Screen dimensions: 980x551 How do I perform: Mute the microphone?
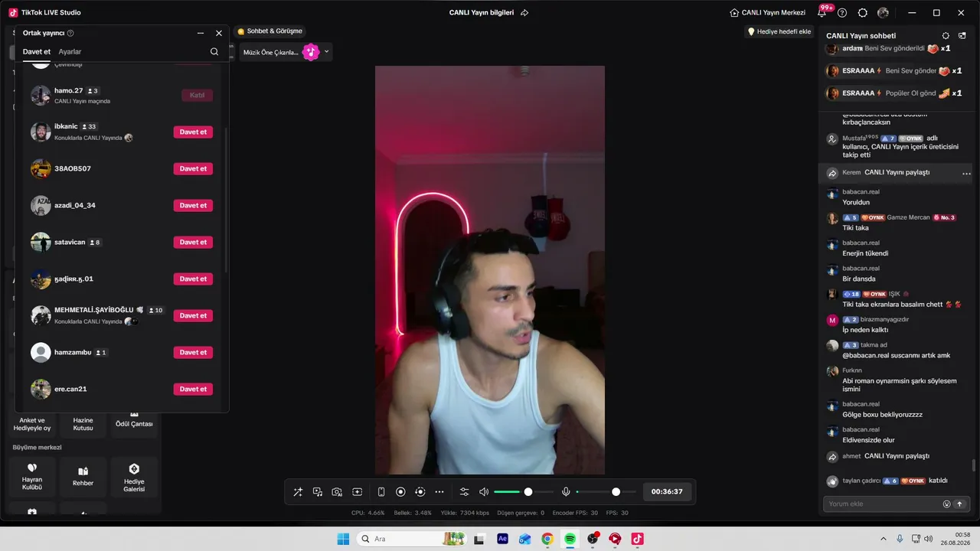click(566, 491)
